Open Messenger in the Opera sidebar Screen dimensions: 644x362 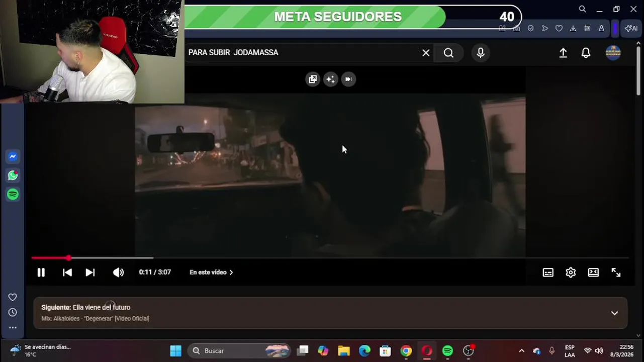[x=13, y=156]
